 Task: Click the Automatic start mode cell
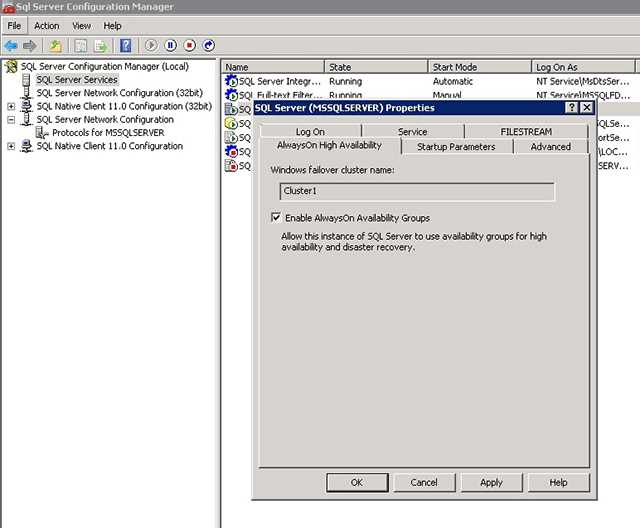point(453,81)
